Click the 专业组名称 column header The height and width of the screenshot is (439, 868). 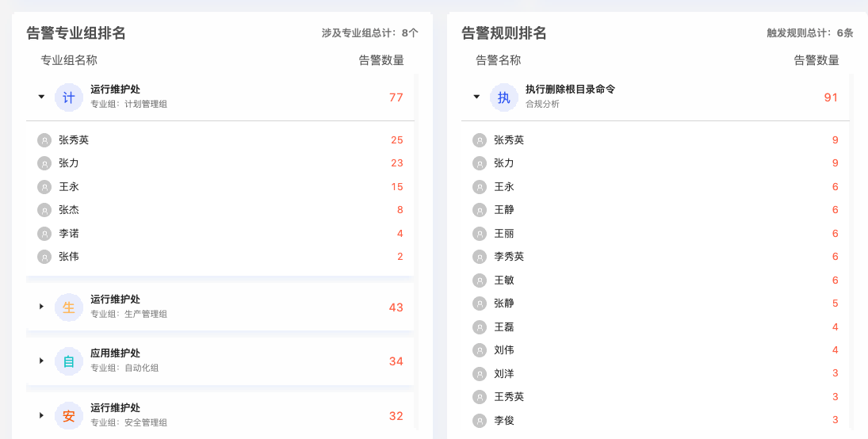point(69,59)
